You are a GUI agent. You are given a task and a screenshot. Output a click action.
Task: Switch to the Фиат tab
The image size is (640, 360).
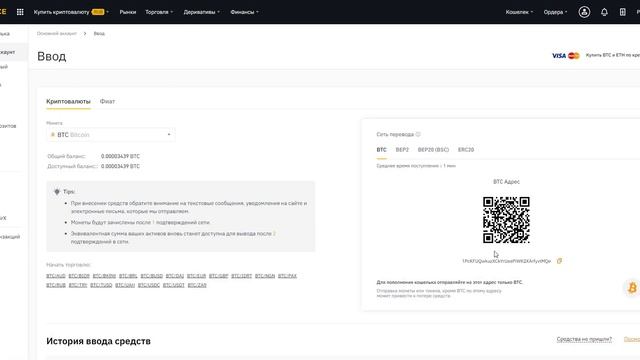pos(107,101)
